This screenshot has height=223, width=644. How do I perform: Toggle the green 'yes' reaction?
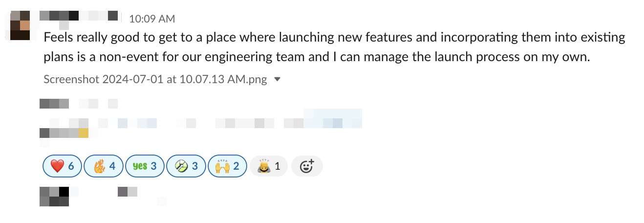click(145, 166)
